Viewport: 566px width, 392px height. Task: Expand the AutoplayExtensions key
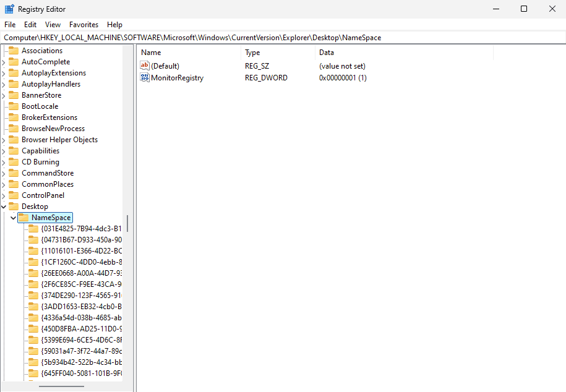(x=4, y=74)
